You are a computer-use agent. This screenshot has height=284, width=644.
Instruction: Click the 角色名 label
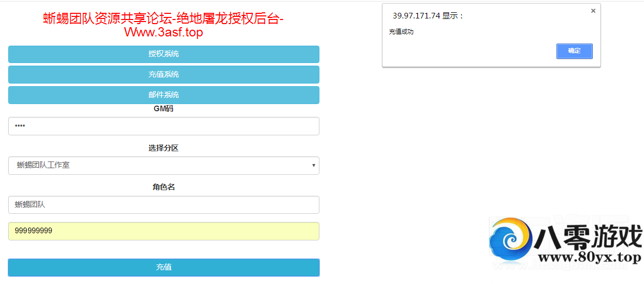[164, 187]
